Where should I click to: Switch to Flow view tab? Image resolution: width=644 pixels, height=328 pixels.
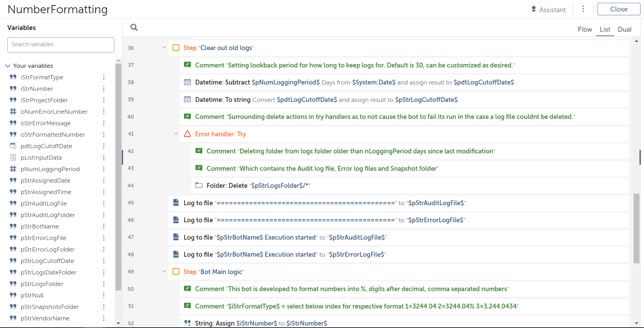pyautogui.click(x=585, y=30)
